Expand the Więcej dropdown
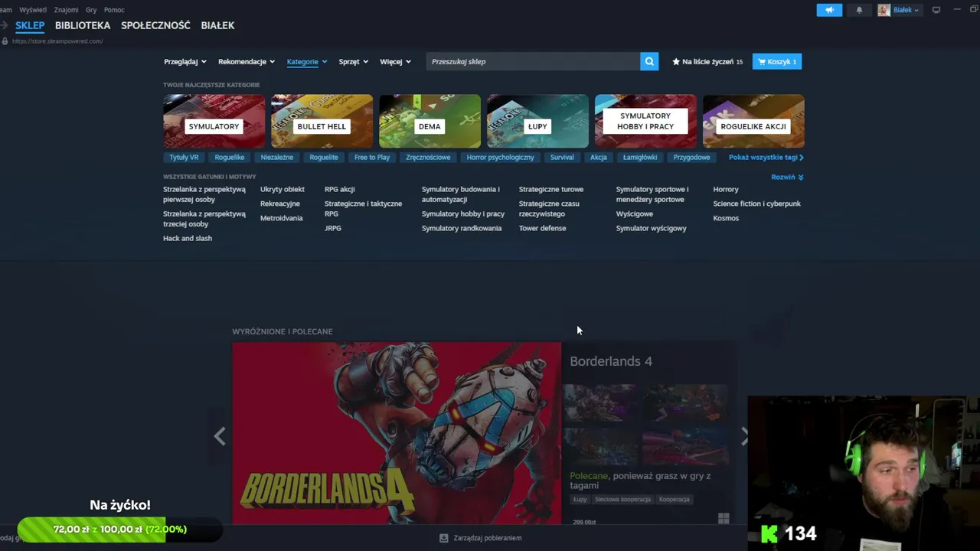Screen dimensions: 980x551 396,61
